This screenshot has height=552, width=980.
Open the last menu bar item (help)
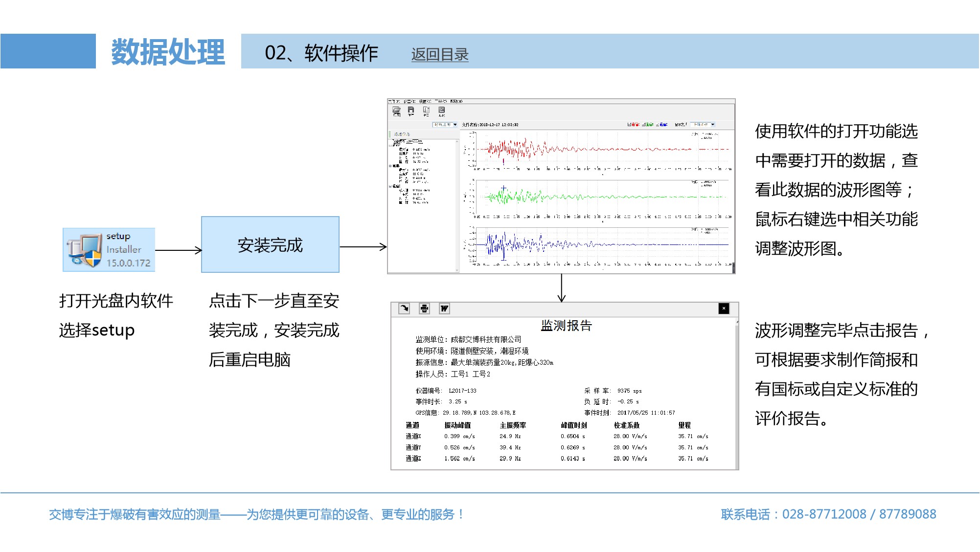(456, 102)
